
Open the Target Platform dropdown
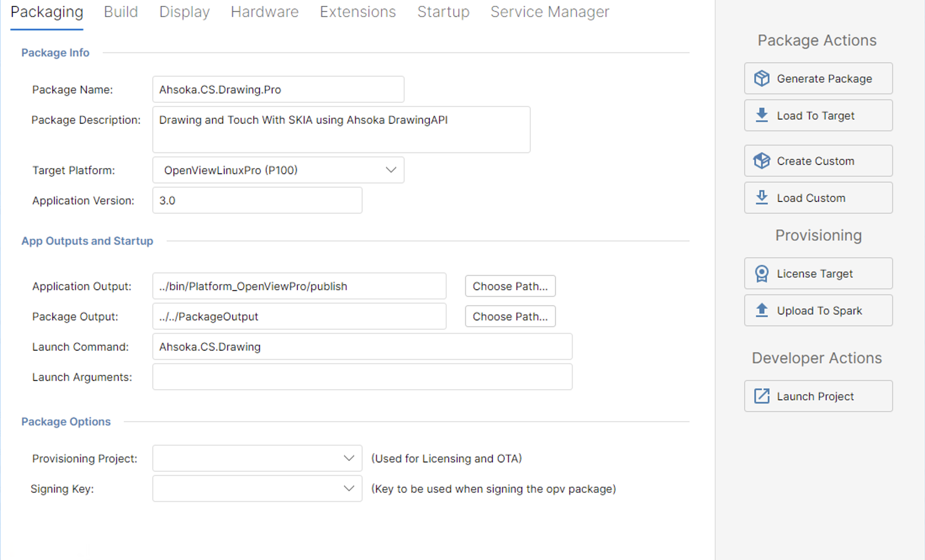(x=278, y=170)
